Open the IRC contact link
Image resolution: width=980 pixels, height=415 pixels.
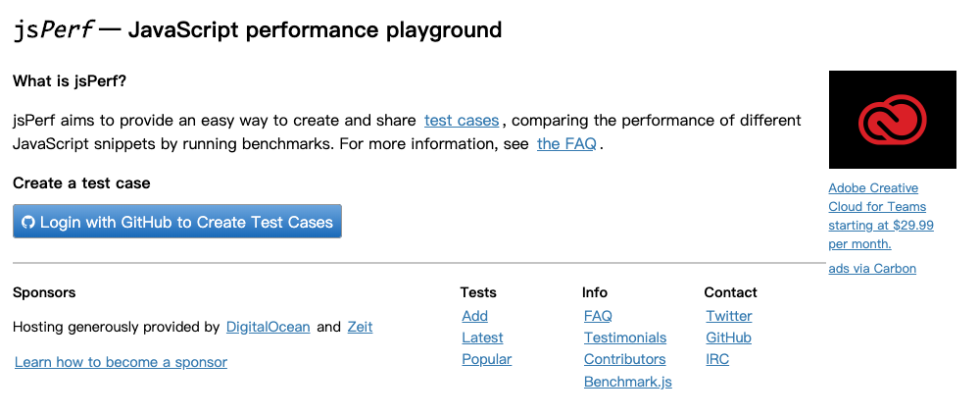point(717,359)
